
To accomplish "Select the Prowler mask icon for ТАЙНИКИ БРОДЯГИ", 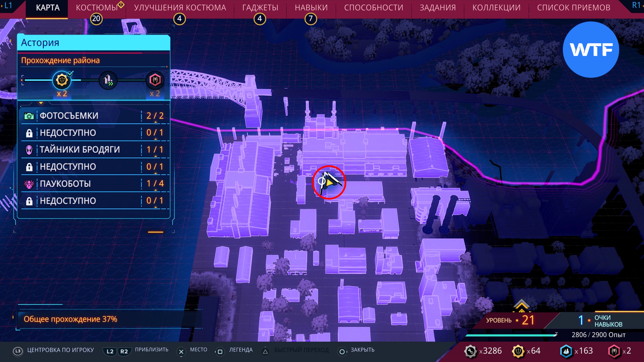I will (x=29, y=150).
